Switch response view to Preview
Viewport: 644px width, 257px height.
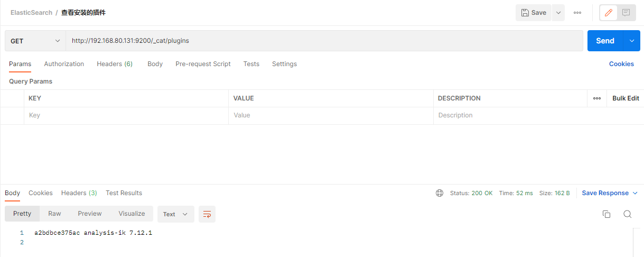pos(90,214)
